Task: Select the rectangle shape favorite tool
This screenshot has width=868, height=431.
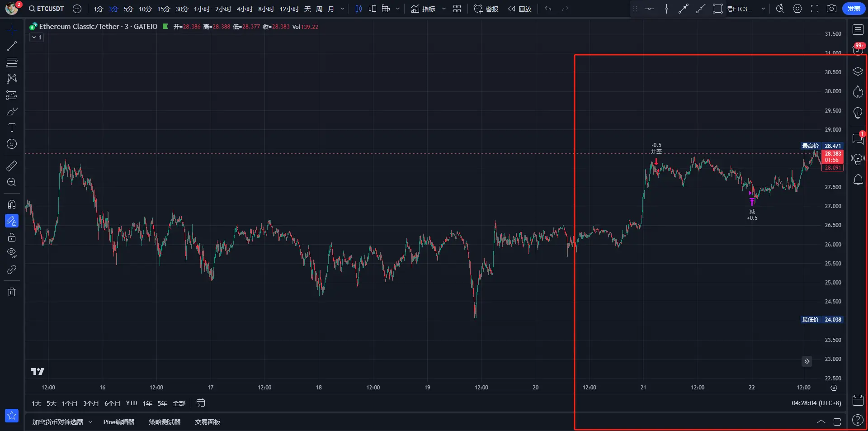Action: point(717,9)
